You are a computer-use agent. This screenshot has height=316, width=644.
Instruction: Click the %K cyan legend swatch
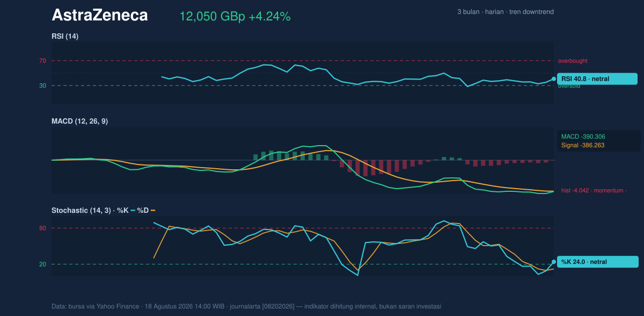(x=133, y=210)
